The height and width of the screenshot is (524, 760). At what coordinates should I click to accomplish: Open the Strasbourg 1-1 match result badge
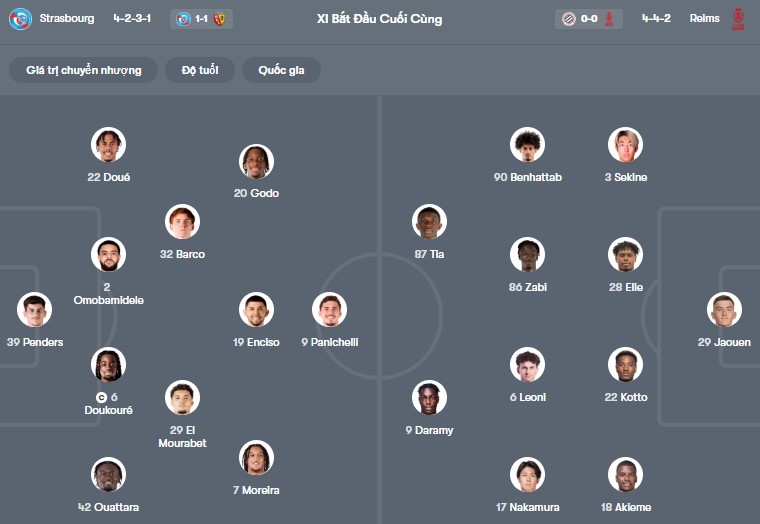click(201, 18)
